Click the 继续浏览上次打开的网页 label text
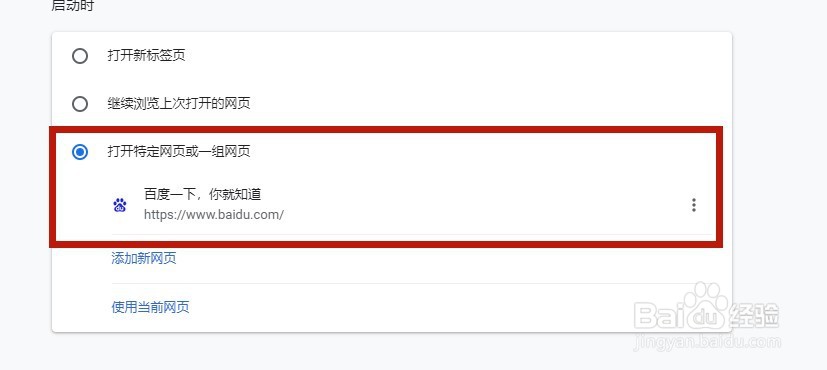Viewport: 827px width, 370px height. click(x=179, y=104)
